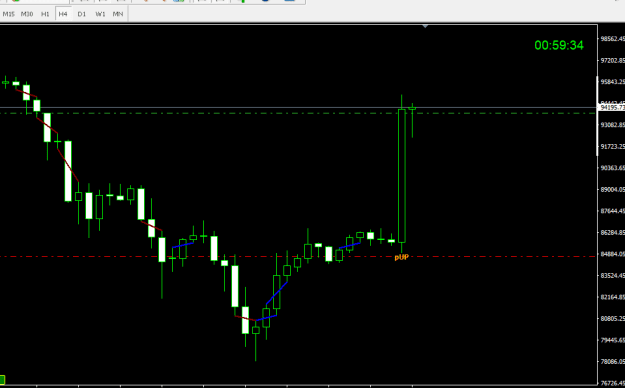Screen dimensions: 625x388
Task: Click the orange pUP signal label
Action: [x=401, y=257]
